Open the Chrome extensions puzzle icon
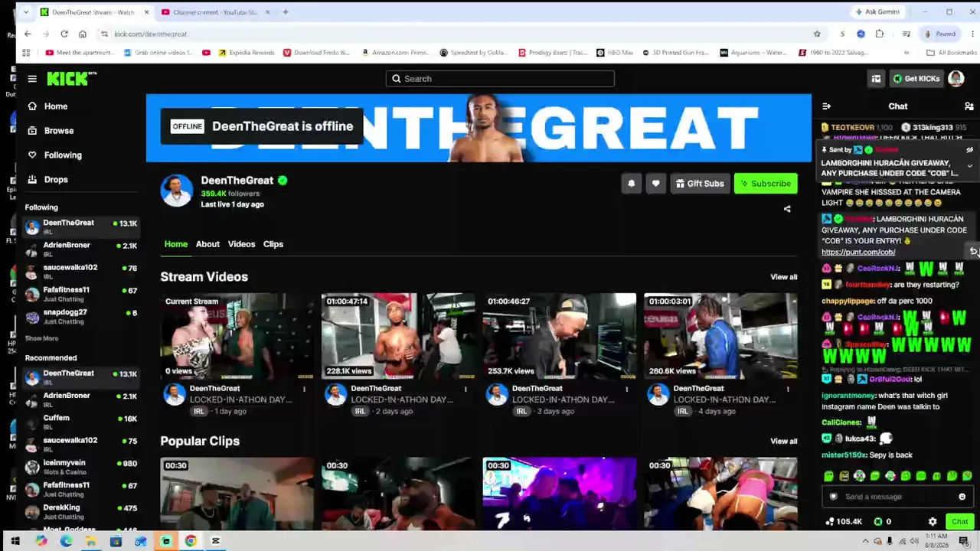 879,34
